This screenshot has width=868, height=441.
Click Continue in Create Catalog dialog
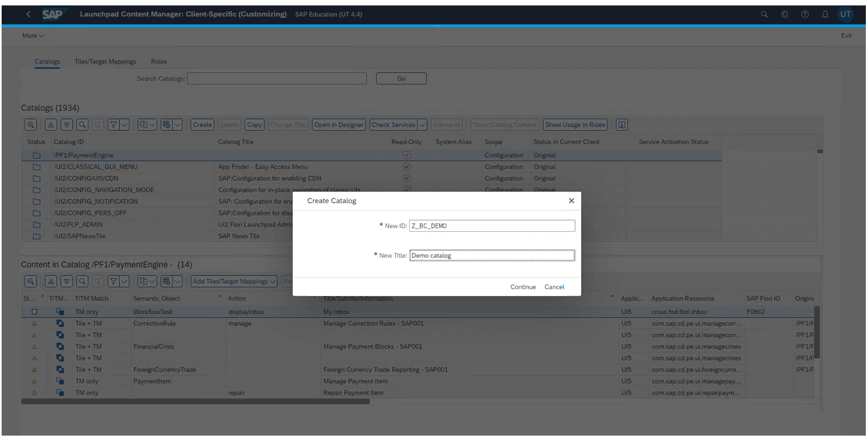click(x=523, y=287)
